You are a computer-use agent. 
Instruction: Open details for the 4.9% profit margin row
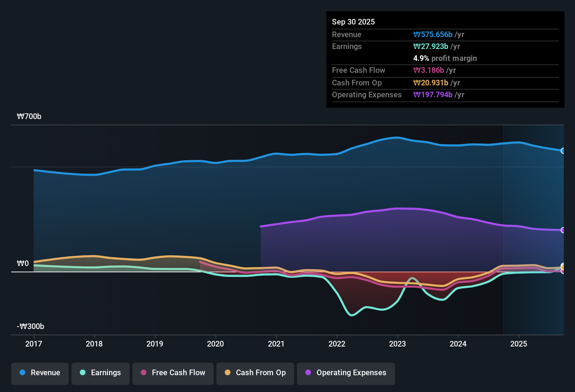(445, 58)
